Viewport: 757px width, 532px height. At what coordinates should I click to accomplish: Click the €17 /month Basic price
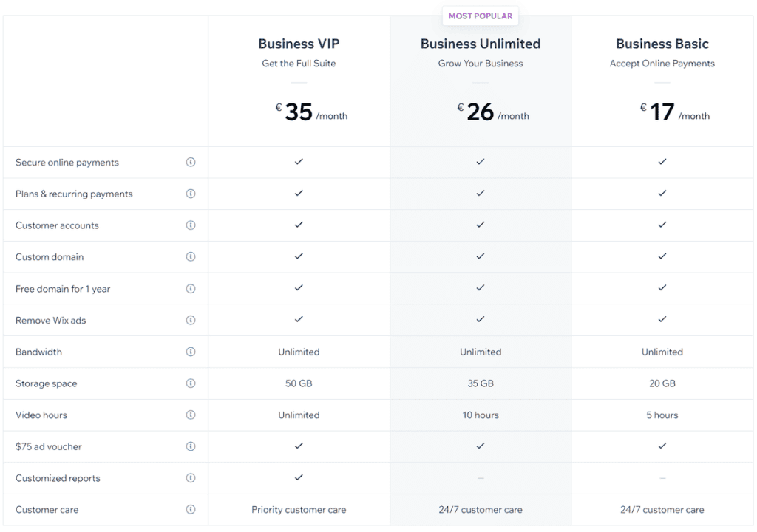pyautogui.click(x=675, y=112)
